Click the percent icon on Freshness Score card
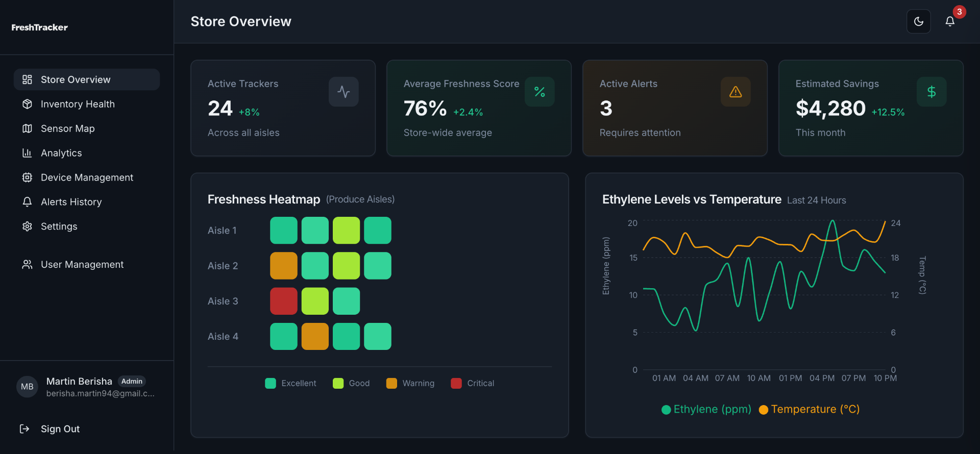This screenshot has width=980, height=454. pyautogui.click(x=540, y=92)
